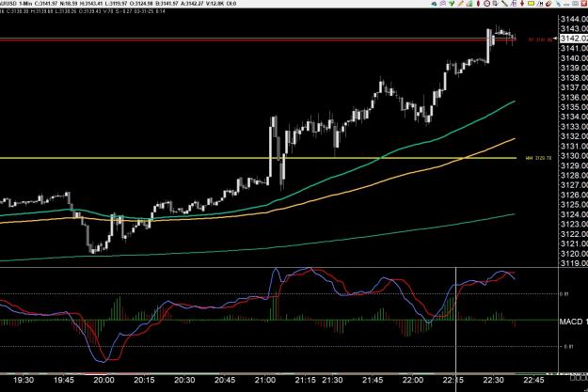This screenshot has width=588, height=392.
Task: Click the green bar toolbar icon
Action: pos(469,4)
